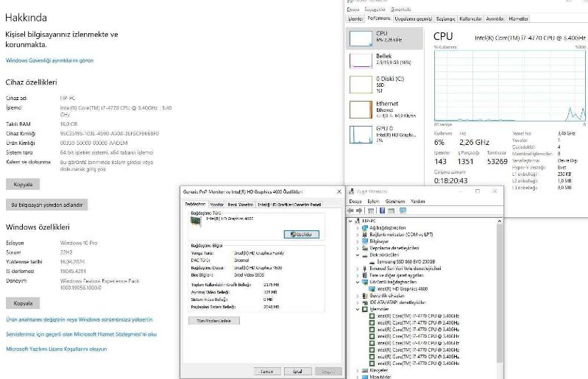
Task: Expand the Klavyeler node
Action: (x=358, y=370)
